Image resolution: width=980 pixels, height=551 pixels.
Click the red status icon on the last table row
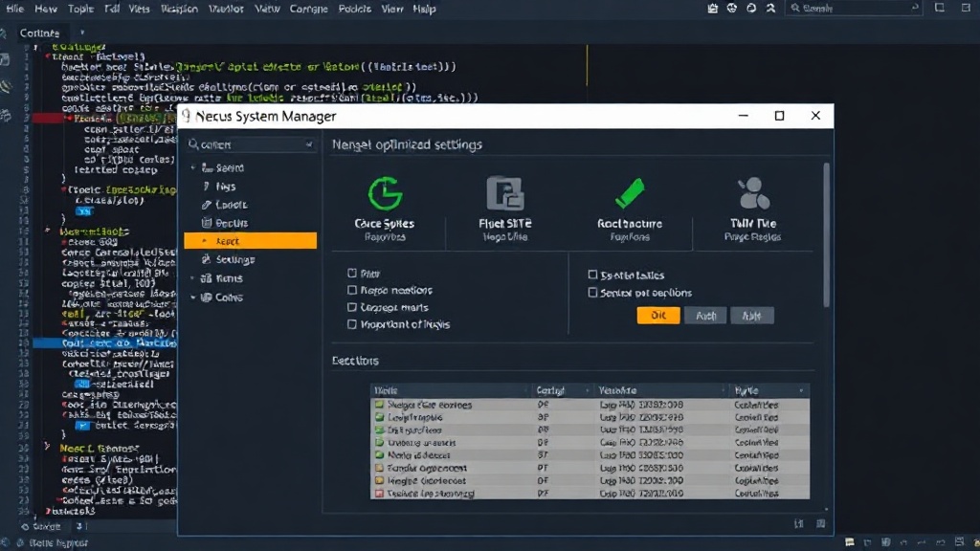coord(379,493)
